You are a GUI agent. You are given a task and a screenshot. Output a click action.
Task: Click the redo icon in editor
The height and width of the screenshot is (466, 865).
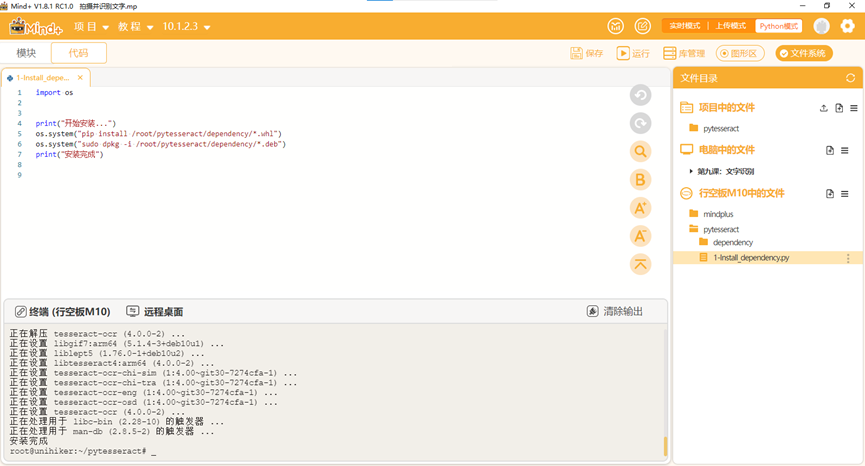[x=640, y=123]
